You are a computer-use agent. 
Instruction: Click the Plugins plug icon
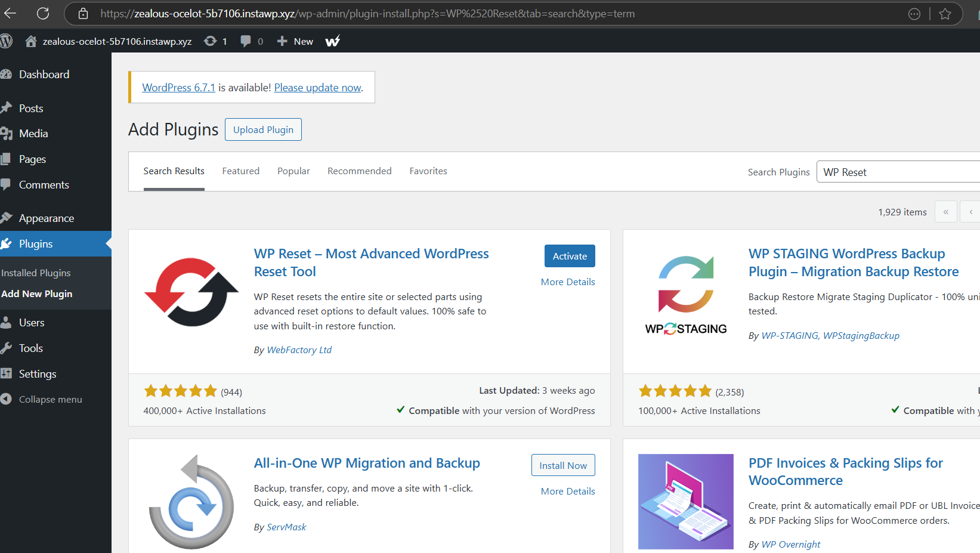coord(6,243)
